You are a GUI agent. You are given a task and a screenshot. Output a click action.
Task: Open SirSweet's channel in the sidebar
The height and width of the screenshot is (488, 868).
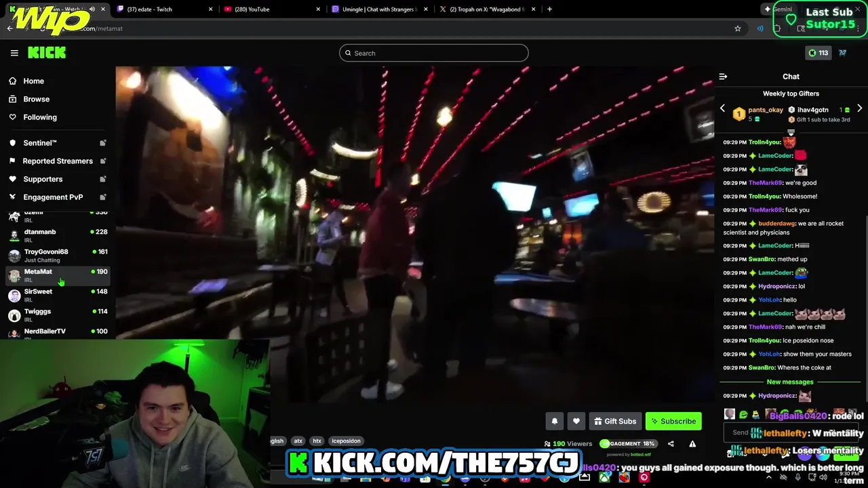(x=58, y=295)
